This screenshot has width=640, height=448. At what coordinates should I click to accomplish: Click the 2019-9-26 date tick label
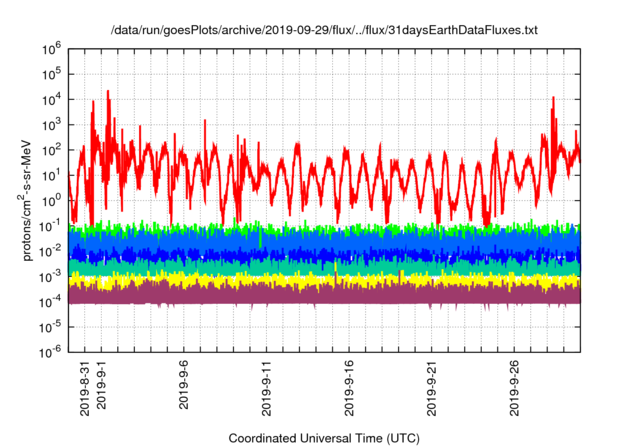[514, 388]
